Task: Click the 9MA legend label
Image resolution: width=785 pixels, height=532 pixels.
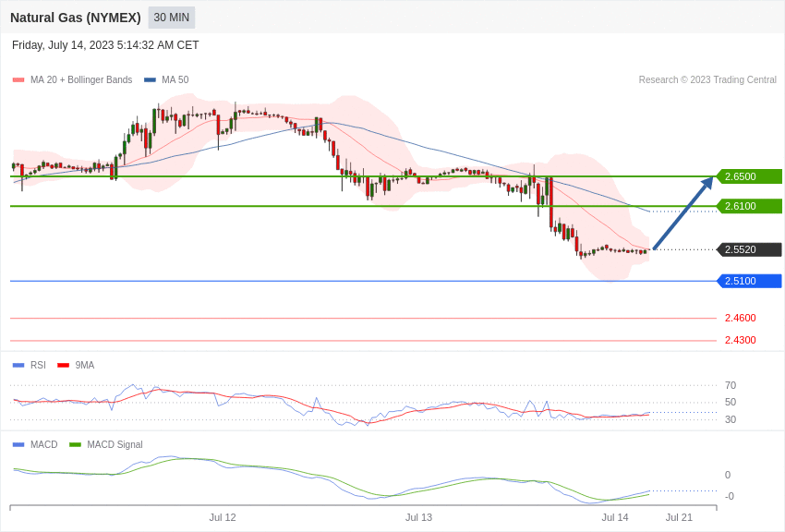Action: pyautogui.click(x=85, y=366)
